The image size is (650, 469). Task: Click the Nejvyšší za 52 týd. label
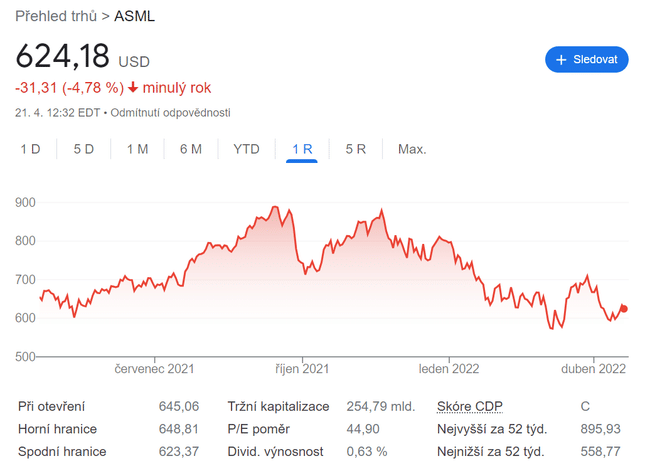coord(491,428)
